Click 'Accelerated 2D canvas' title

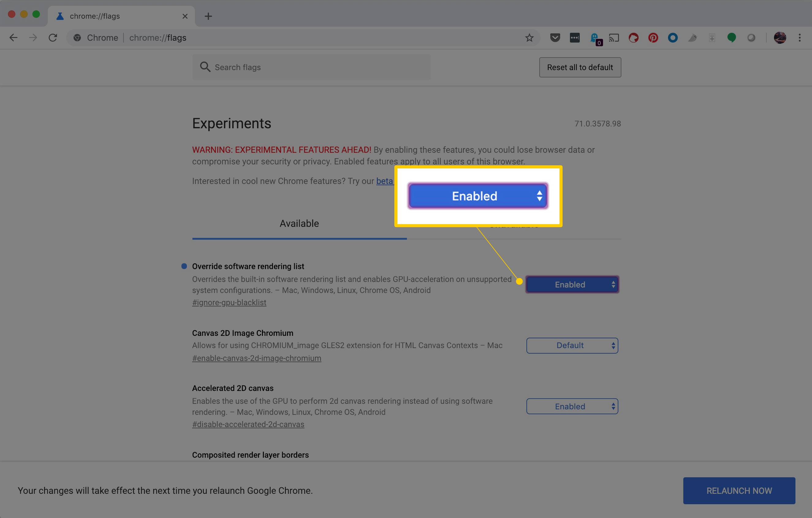coord(233,388)
